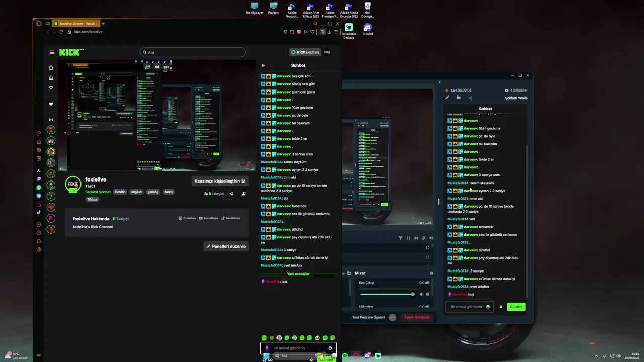Click the Panelleri düzenle button
Image resolution: width=644 pixels, height=362 pixels.
(226, 246)
